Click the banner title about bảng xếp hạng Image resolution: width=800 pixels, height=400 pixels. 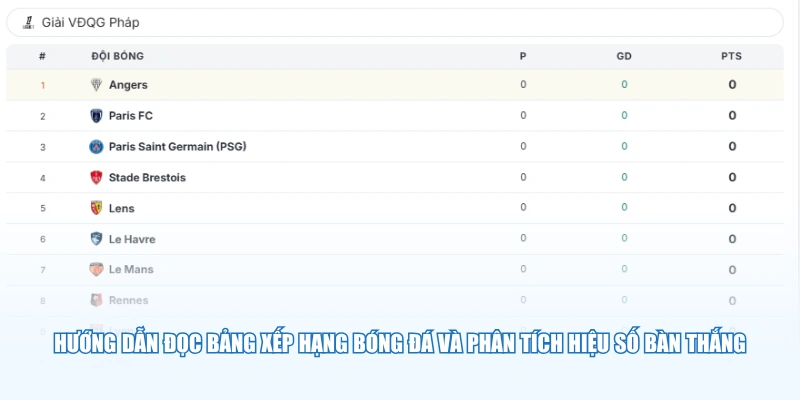[x=399, y=343]
